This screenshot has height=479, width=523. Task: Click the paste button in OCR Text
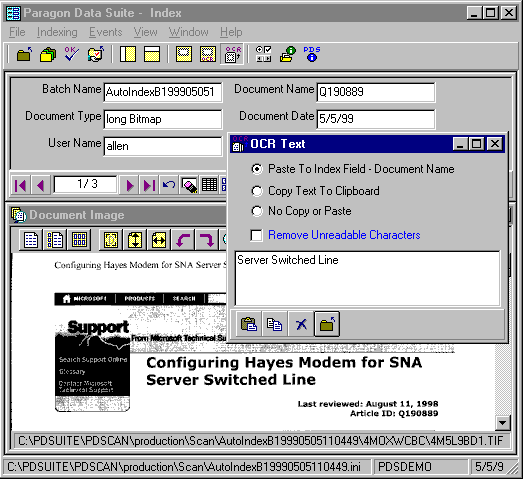coord(249,324)
